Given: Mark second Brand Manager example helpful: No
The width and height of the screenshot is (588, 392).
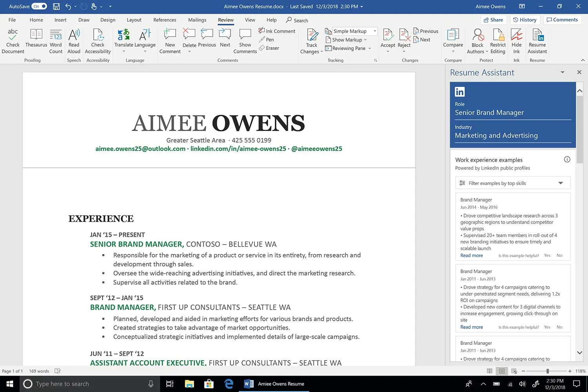Looking at the screenshot, I should pos(559,327).
